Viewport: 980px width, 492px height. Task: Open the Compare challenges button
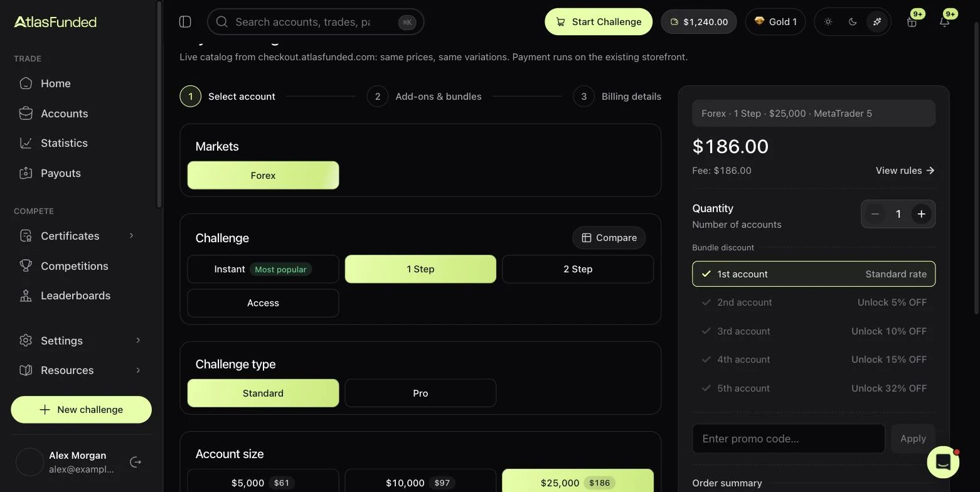click(x=609, y=238)
